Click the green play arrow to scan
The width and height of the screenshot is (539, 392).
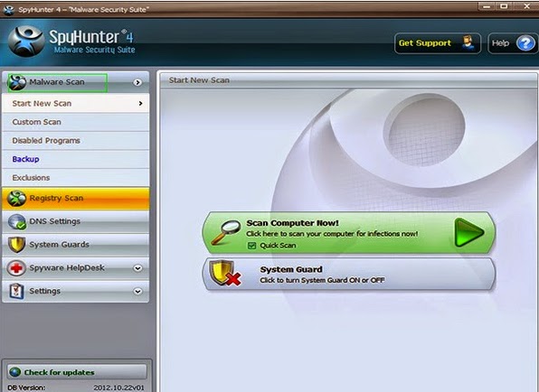pyautogui.click(x=468, y=233)
